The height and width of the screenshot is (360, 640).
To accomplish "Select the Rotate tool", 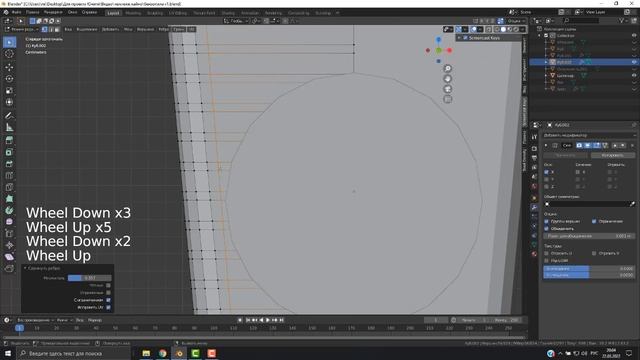I will click(9, 78).
